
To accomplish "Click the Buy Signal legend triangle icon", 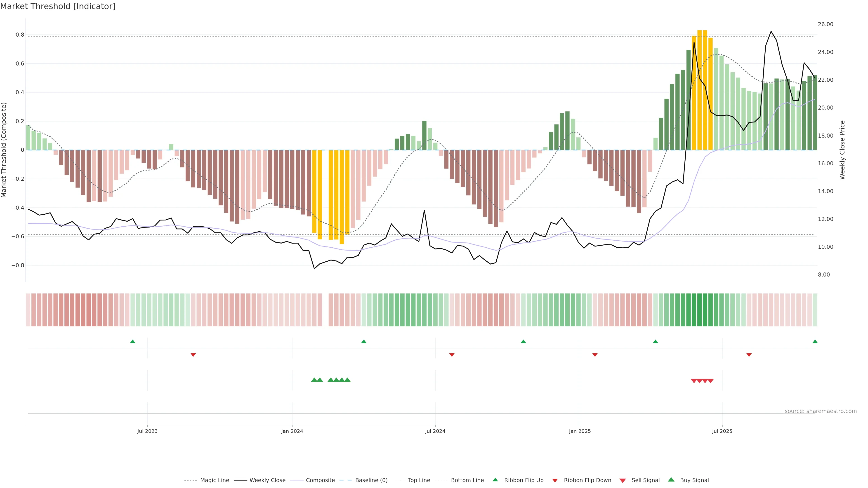I will click(x=671, y=480).
